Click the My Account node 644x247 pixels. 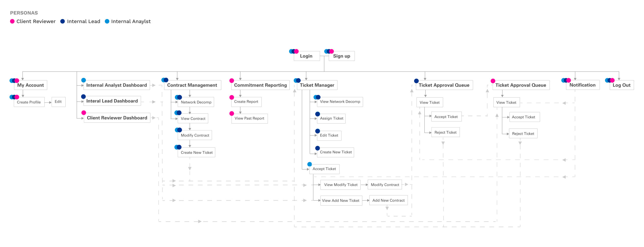(30, 85)
